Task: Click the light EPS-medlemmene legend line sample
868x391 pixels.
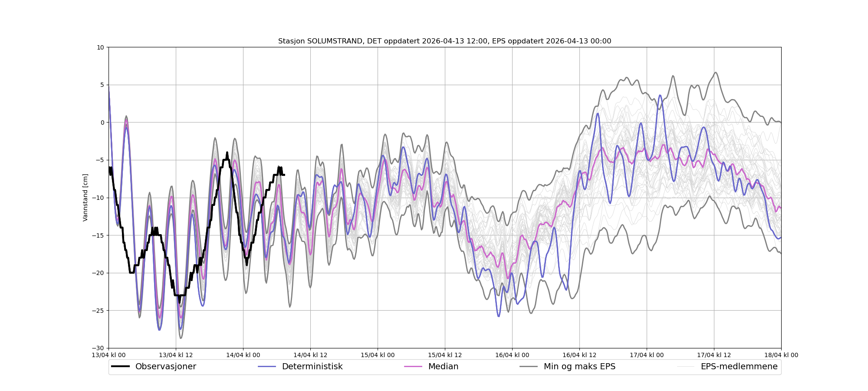Action: coord(686,367)
